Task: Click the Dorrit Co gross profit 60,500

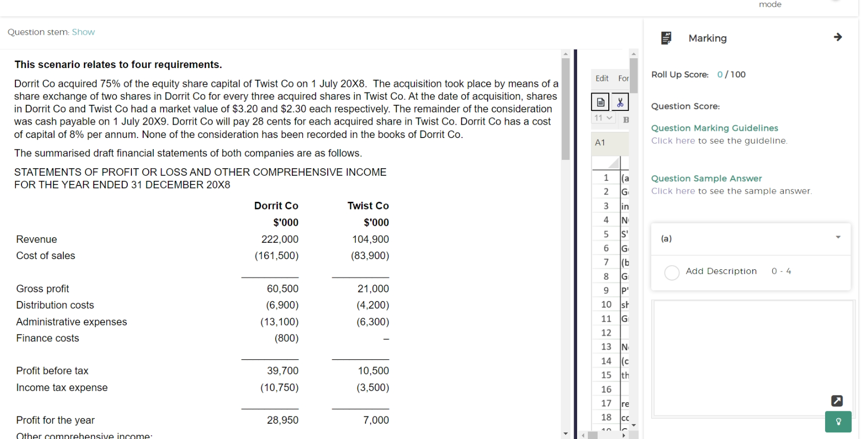Action: pos(283,289)
